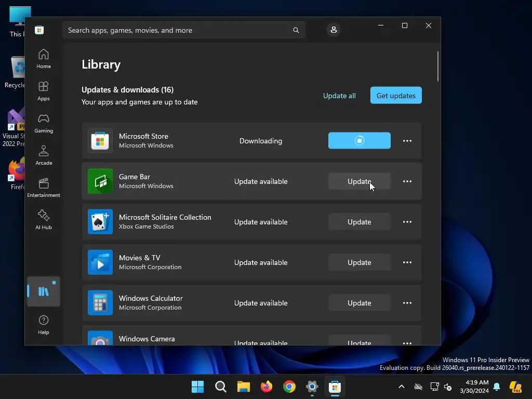
Task: Click the search magnifier icon in search box
Action: click(296, 30)
